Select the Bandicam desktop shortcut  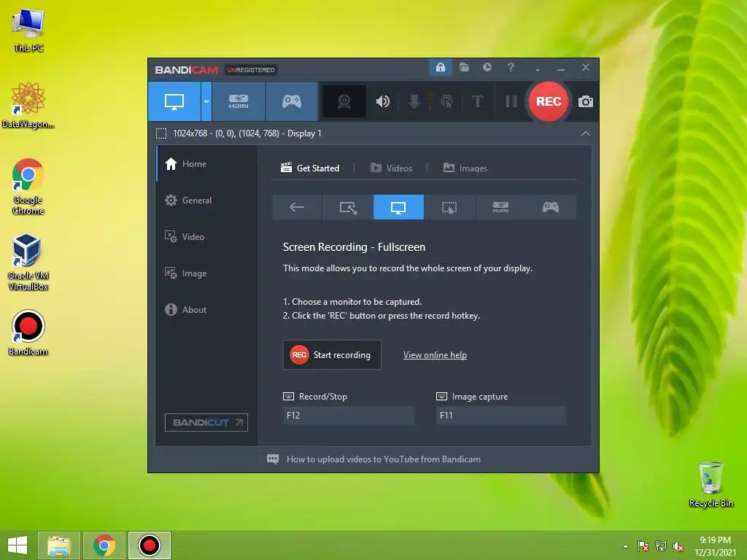pyautogui.click(x=28, y=332)
